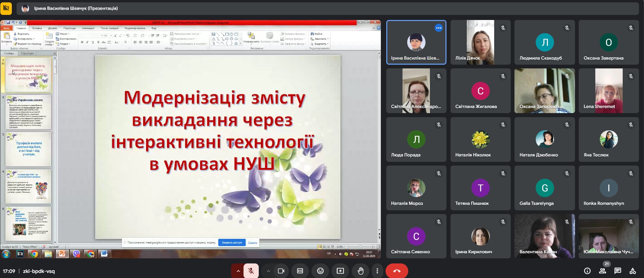Open the Показ слайдов ribbon tab
Image resolution: width=644 pixels, height=278 pixels.
point(110,28)
